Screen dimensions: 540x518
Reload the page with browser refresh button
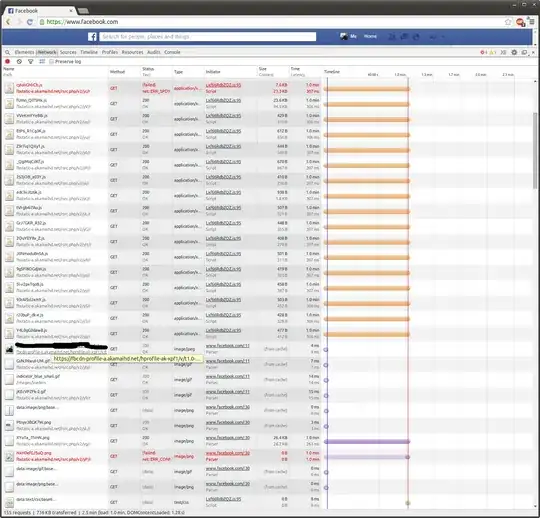(30, 22)
